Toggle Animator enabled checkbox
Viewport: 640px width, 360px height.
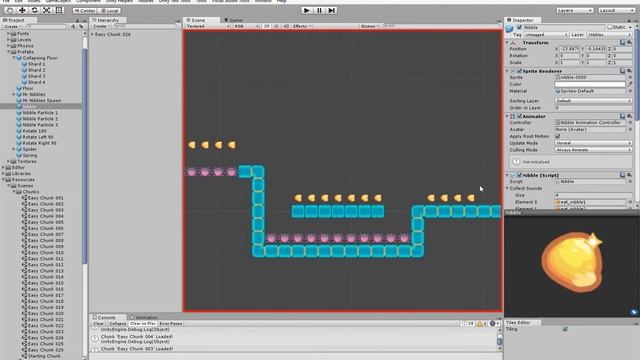click(519, 116)
